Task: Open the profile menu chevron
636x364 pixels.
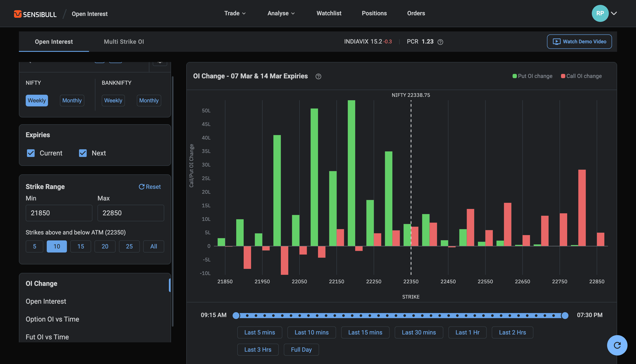Action: (614, 13)
